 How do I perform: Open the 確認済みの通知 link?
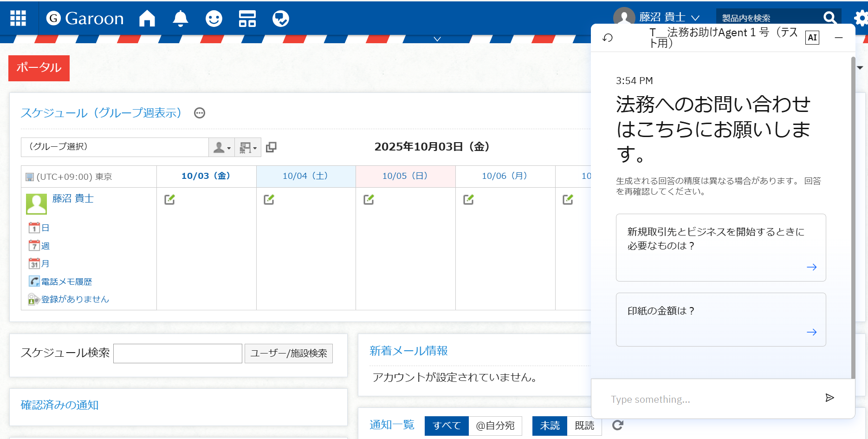(60, 405)
